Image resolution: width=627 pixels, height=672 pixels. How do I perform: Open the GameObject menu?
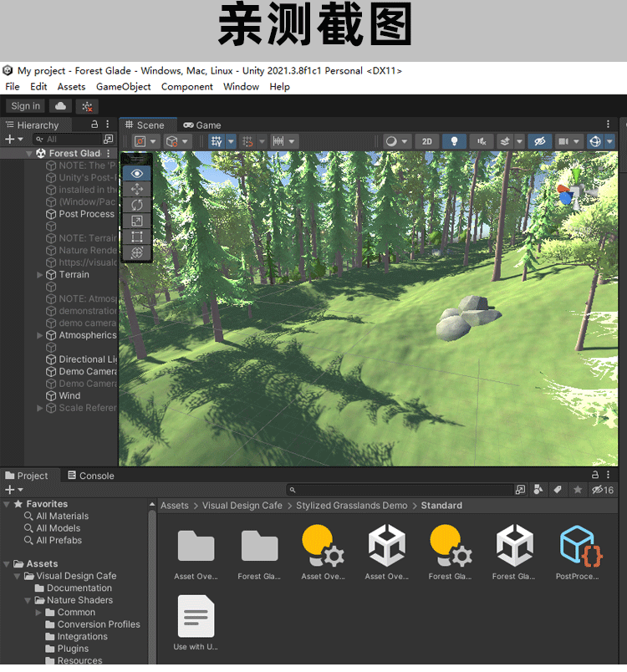click(x=124, y=87)
